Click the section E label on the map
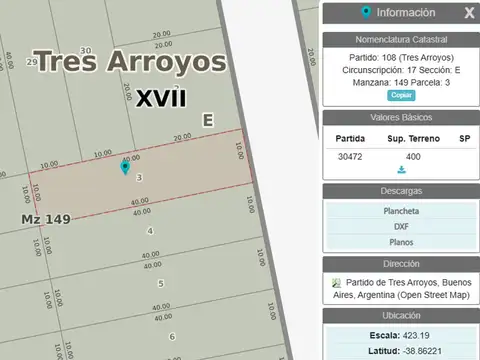This screenshot has width=480, height=360. pos(208,120)
